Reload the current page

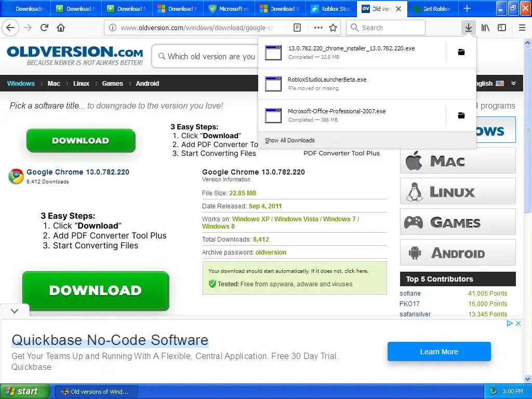[44, 28]
